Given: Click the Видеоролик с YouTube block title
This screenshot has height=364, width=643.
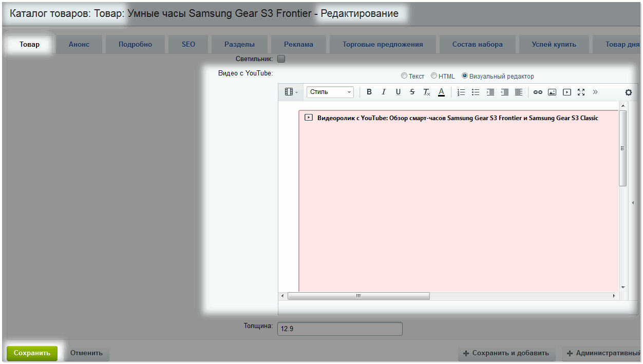Looking at the screenshot, I should click(x=458, y=118).
